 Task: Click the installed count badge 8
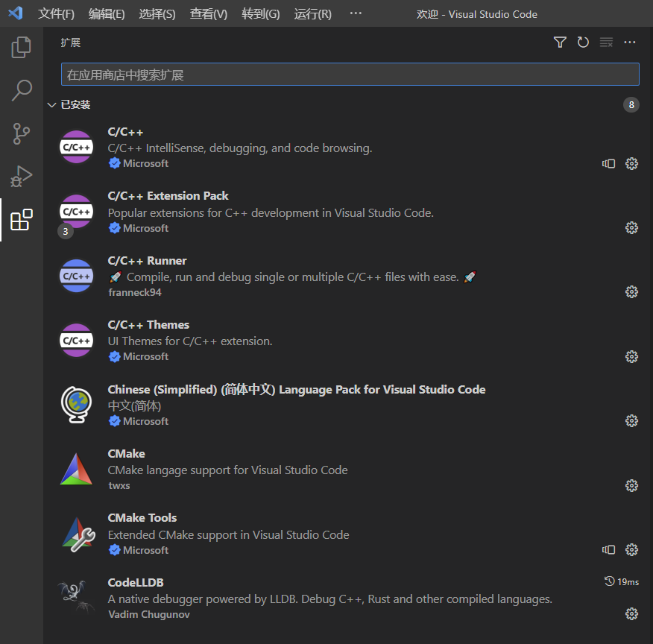(631, 104)
